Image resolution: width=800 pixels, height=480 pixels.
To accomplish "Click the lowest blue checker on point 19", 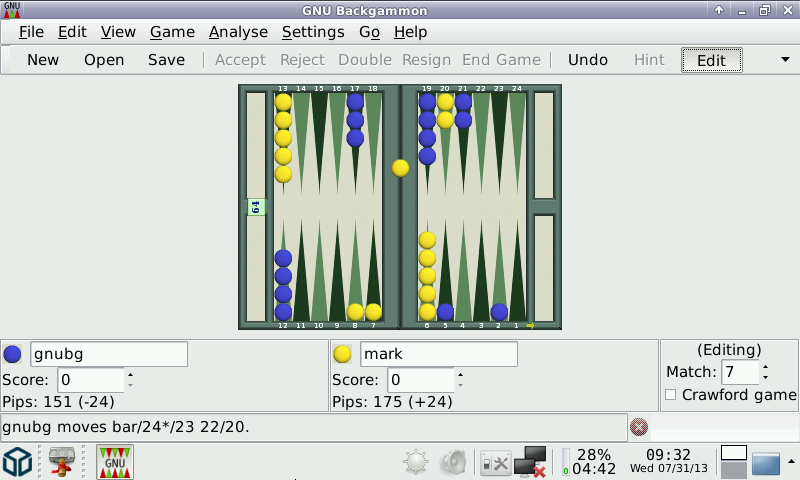I will click(x=427, y=156).
